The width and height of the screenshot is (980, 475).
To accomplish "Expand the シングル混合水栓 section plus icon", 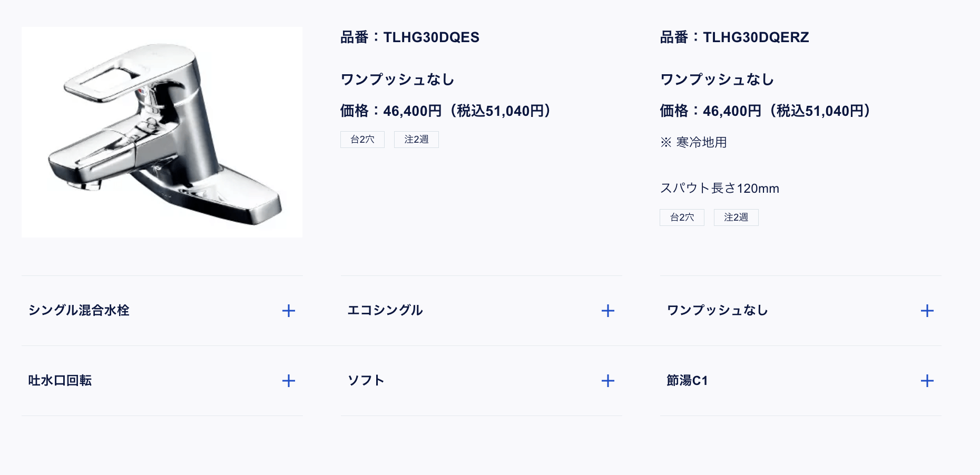I will pos(289,311).
